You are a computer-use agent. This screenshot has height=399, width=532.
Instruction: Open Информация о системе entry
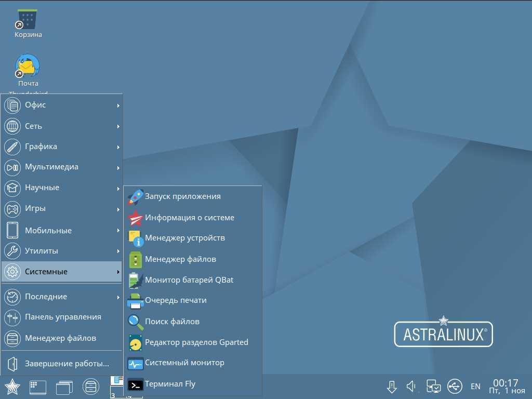click(189, 218)
